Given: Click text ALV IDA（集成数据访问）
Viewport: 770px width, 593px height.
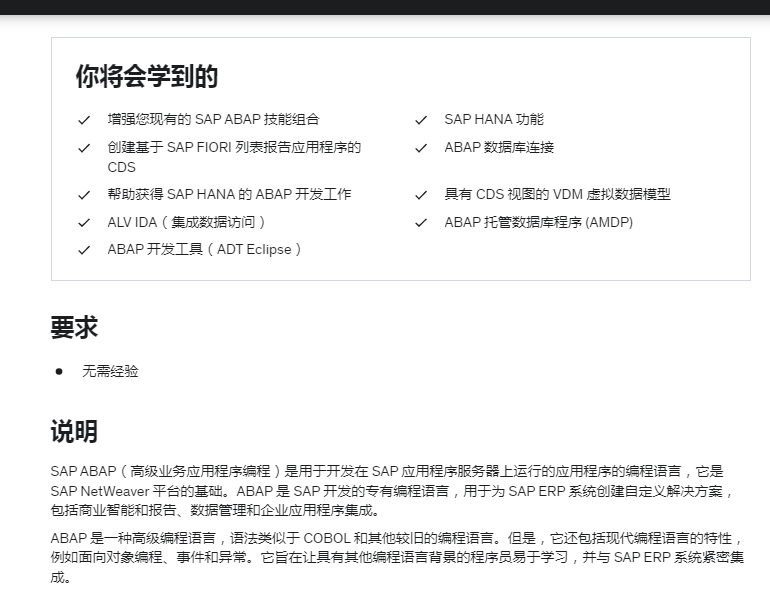Looking at the screenshot, I should point(187,222).
